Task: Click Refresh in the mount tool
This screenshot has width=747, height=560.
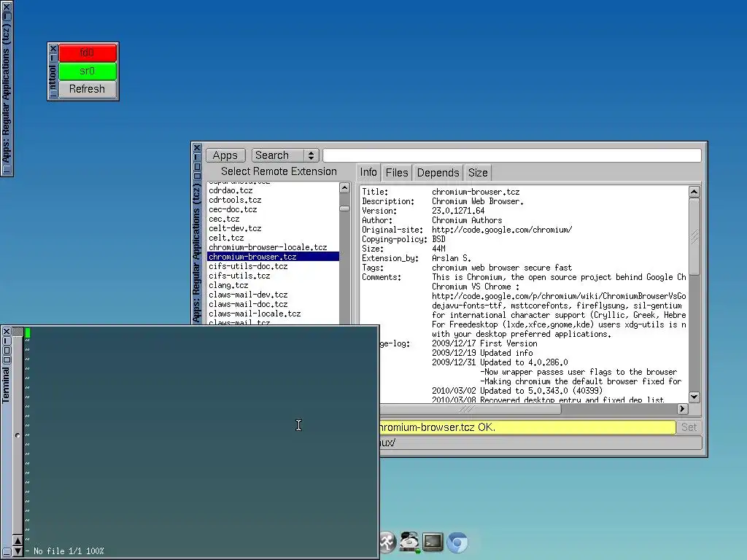Action: (x=88, y=89)
